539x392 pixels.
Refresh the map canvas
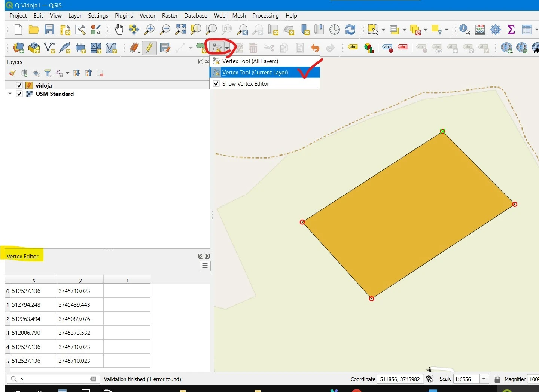click(350, 30)
